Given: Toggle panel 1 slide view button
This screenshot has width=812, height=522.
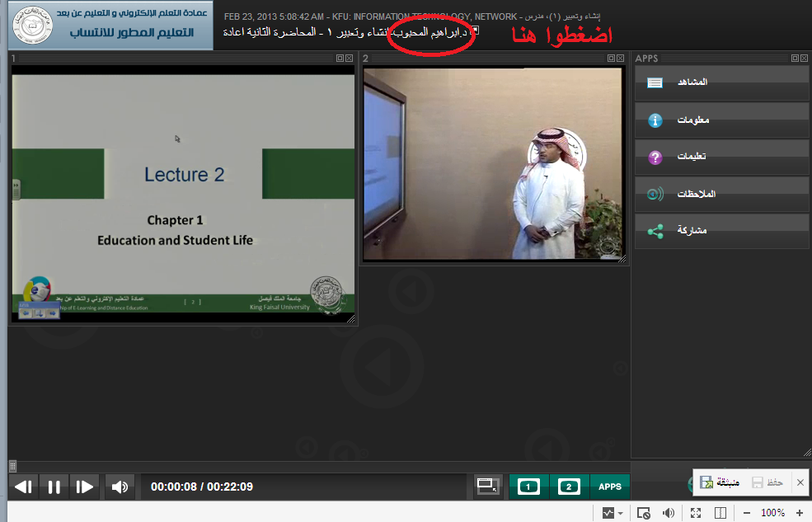Looking at the screenshot, I should (528, 487).
